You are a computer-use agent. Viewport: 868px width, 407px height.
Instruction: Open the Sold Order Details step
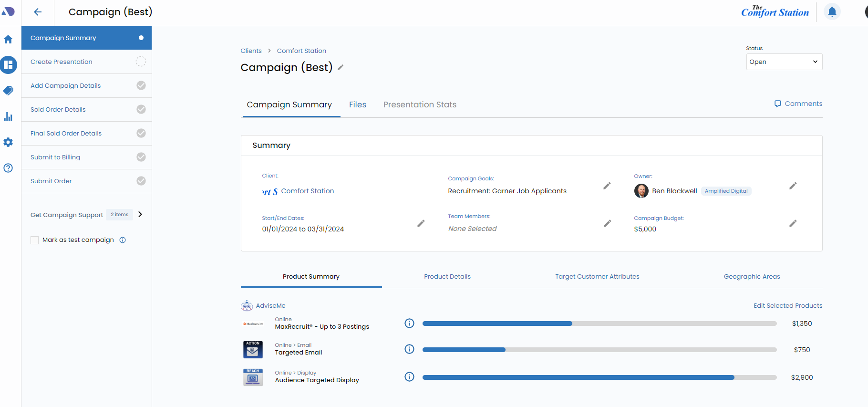(58, 109)
